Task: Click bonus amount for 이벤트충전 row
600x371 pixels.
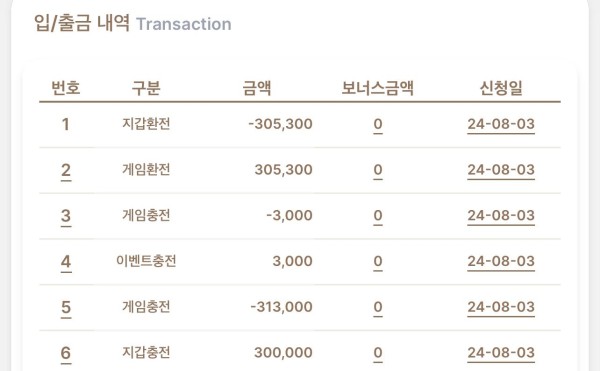Action: point(378,262)
